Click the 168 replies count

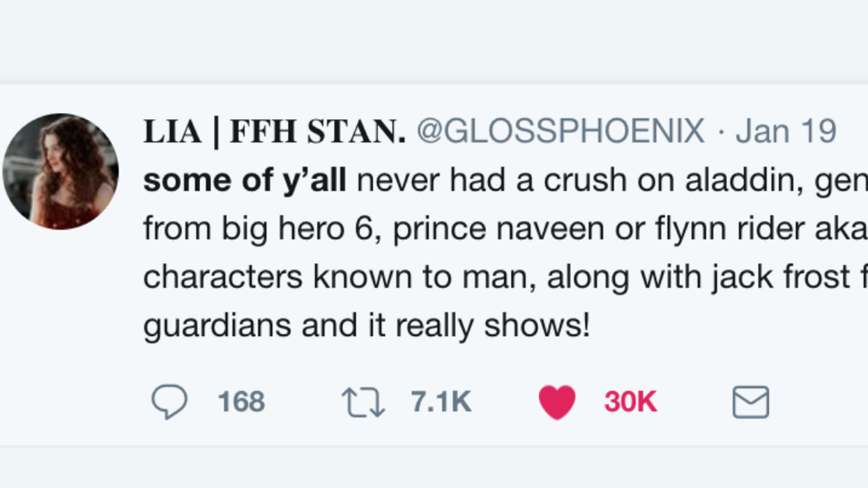click(241, 401)
